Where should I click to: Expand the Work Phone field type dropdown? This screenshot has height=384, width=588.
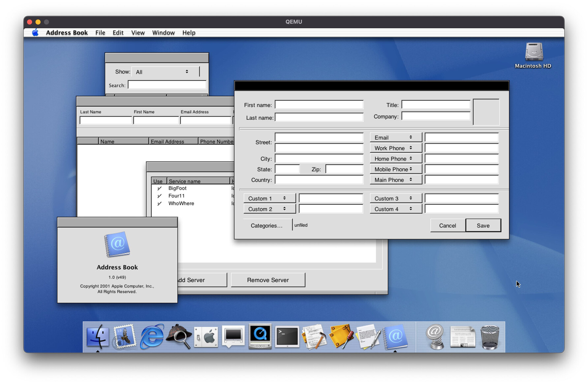(395, 148)
